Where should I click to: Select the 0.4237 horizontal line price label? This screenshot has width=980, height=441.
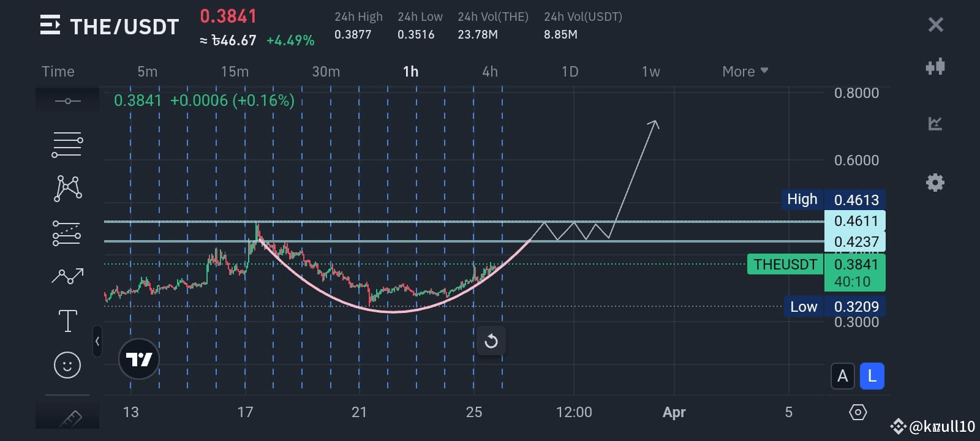tap(855, 241)
